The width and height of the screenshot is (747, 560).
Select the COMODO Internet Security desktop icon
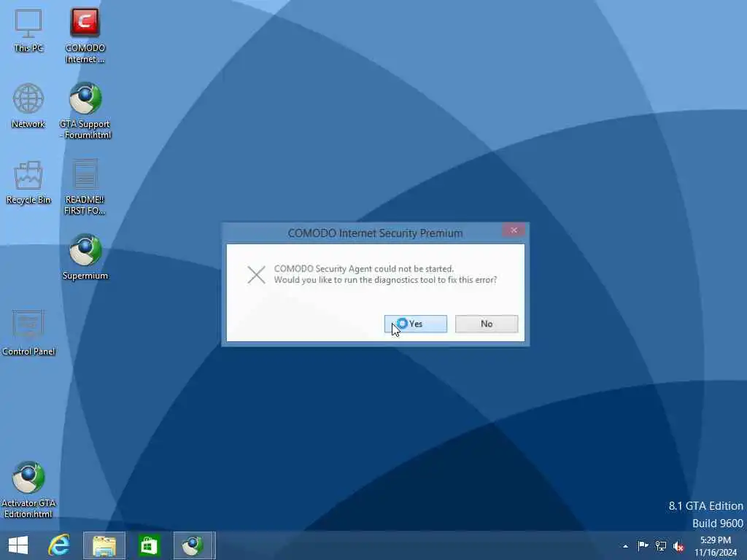click(85, 36)
